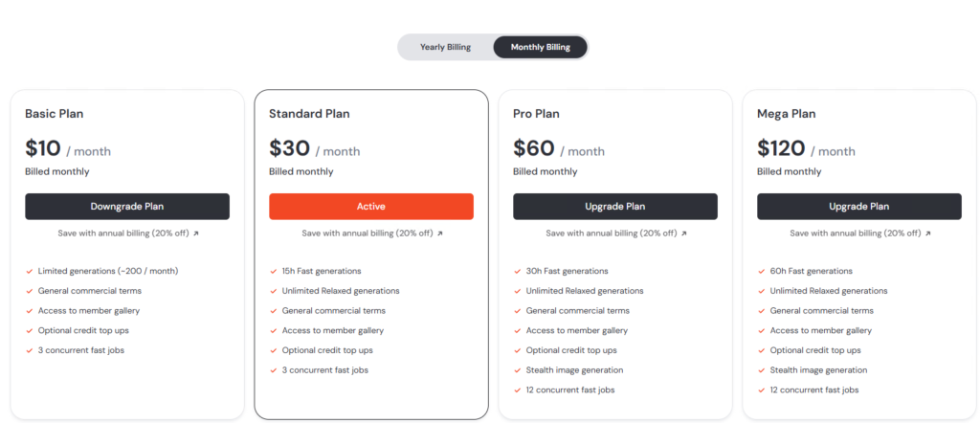Click checkmark next to Limited generations
Screen dimensions: 980x423
pos(30,271)
